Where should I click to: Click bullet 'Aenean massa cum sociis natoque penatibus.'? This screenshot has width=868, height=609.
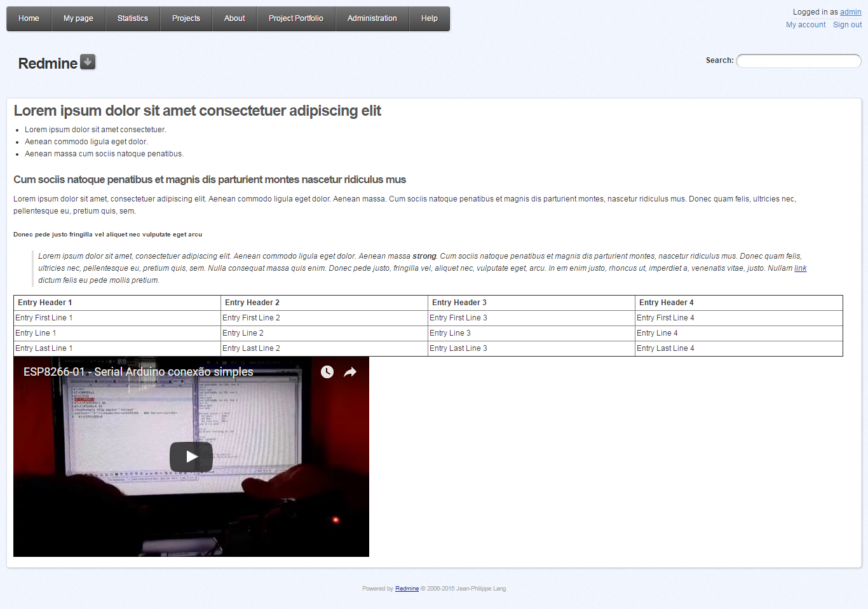click(104, 154)
